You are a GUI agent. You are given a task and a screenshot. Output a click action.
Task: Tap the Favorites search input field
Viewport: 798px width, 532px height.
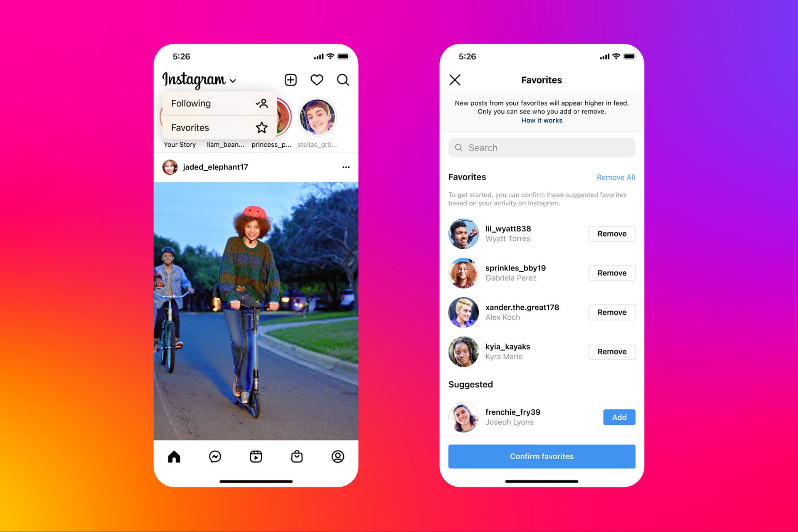click(x=542, y=147)
